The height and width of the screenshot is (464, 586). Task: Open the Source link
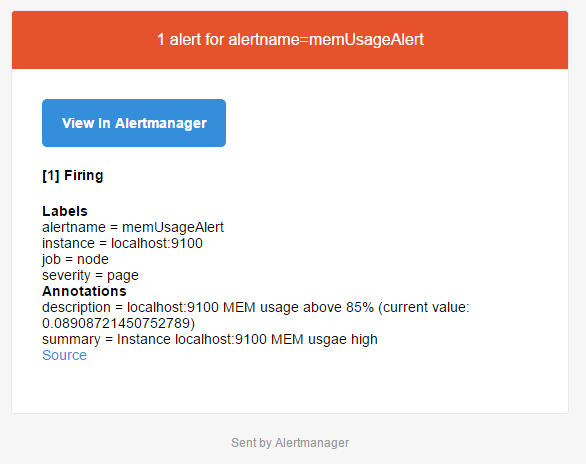(x=64, y=355)
